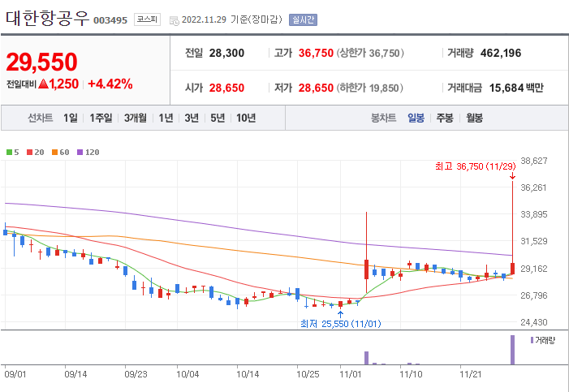Click the 거래량 value 462,196
The image size is (569, 392).
501,53
